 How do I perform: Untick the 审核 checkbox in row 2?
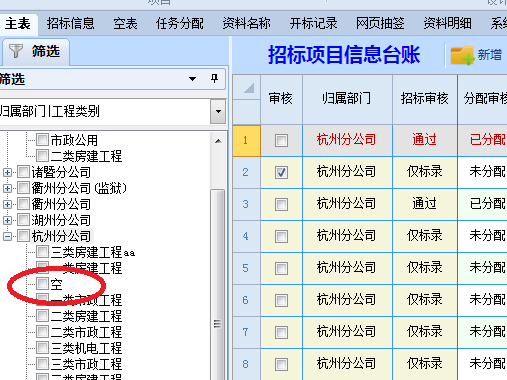click(281, 172)
